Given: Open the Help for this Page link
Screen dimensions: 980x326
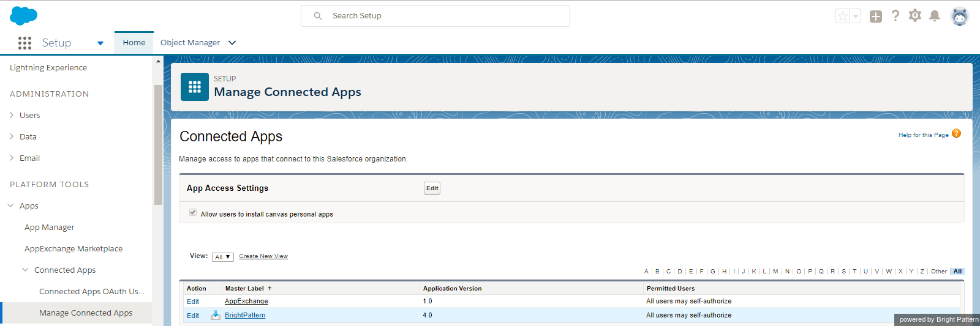Looking at the screenshot, I should 924,135.
